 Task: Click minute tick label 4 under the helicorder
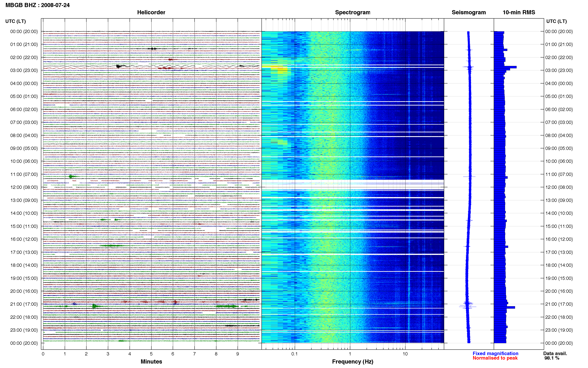(129, 354)
